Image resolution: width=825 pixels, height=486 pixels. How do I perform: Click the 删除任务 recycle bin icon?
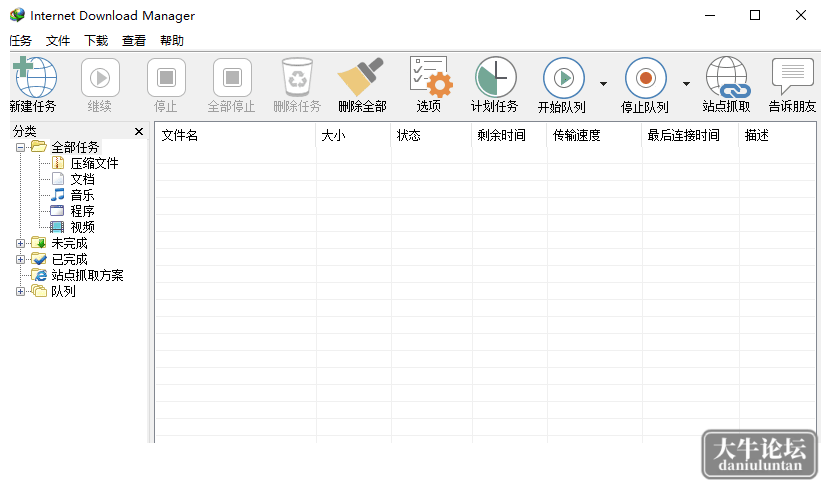(x=297, y=78)
